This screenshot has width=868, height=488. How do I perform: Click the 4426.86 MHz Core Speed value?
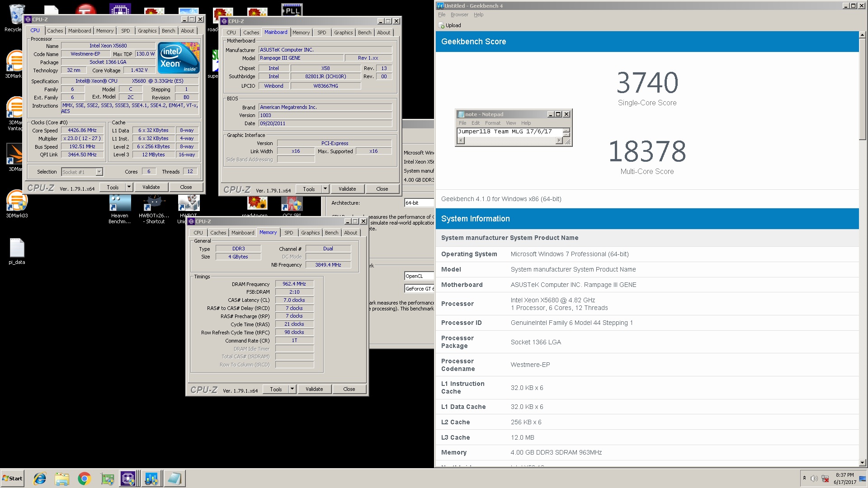pyautogui.click(x=82, y=130)
